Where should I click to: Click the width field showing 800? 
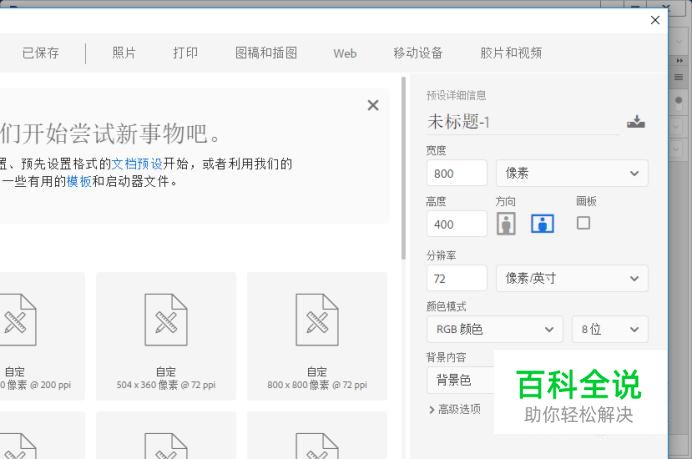tap(457, 173)
